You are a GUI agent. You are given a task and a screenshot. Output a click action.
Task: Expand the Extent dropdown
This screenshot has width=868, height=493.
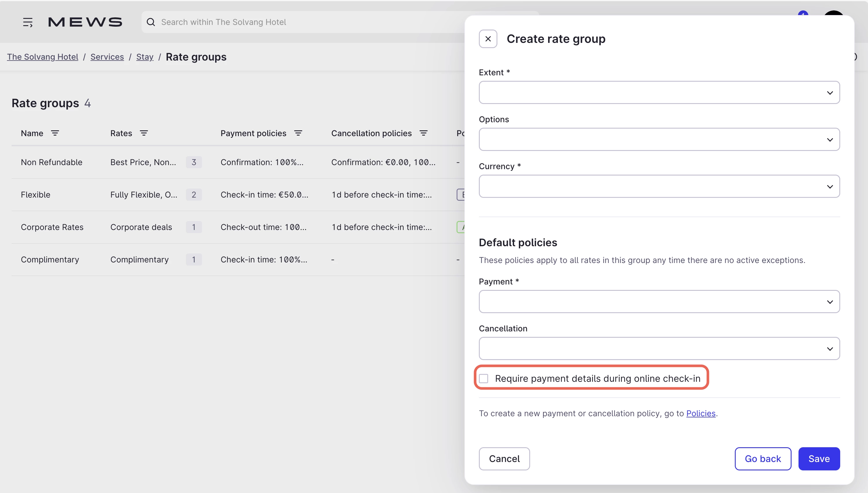point(659,92)
